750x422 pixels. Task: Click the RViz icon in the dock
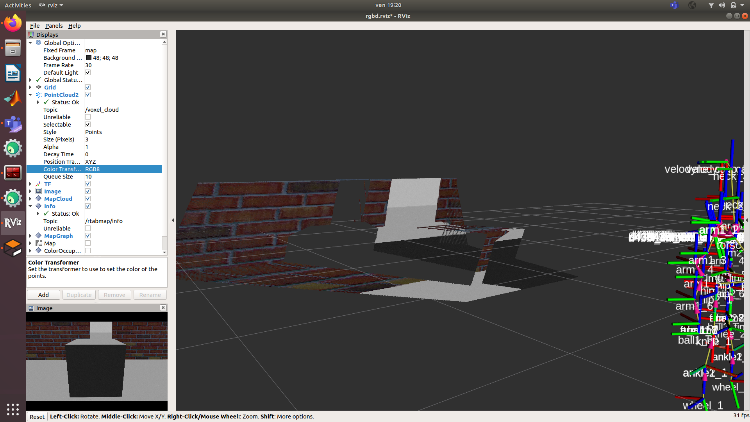click(13, 222)
